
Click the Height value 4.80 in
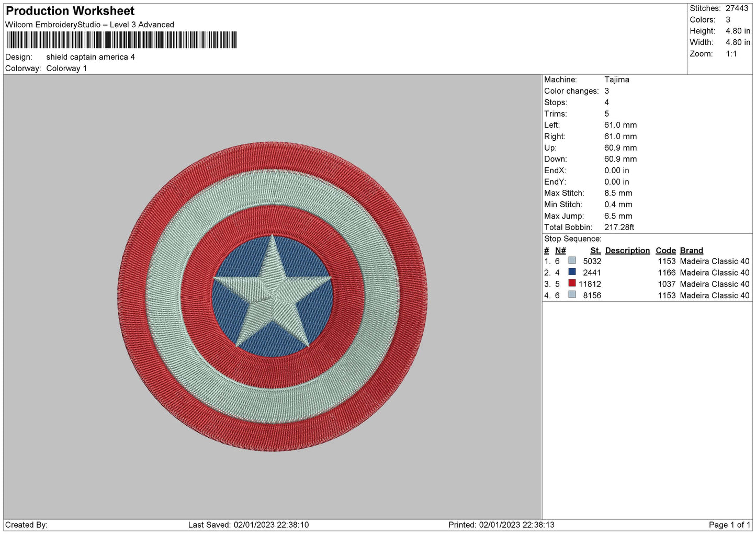pyautogui.click(x=738, y=31)
